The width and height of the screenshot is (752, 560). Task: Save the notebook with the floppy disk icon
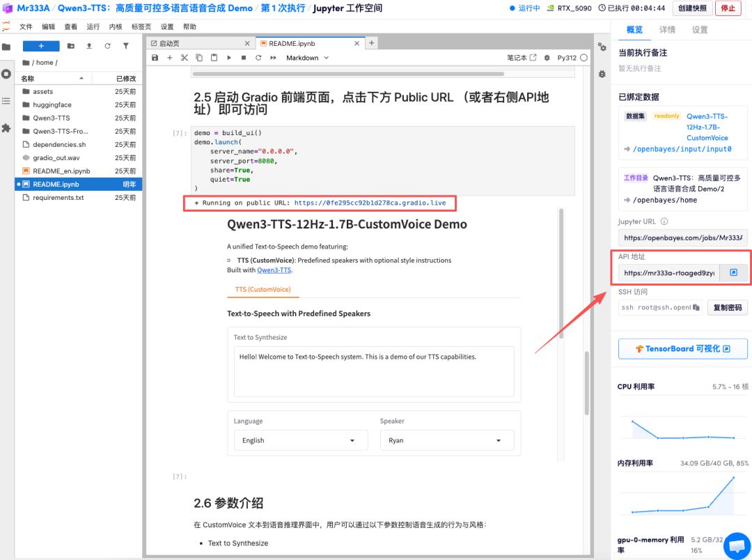pos(155,58)
